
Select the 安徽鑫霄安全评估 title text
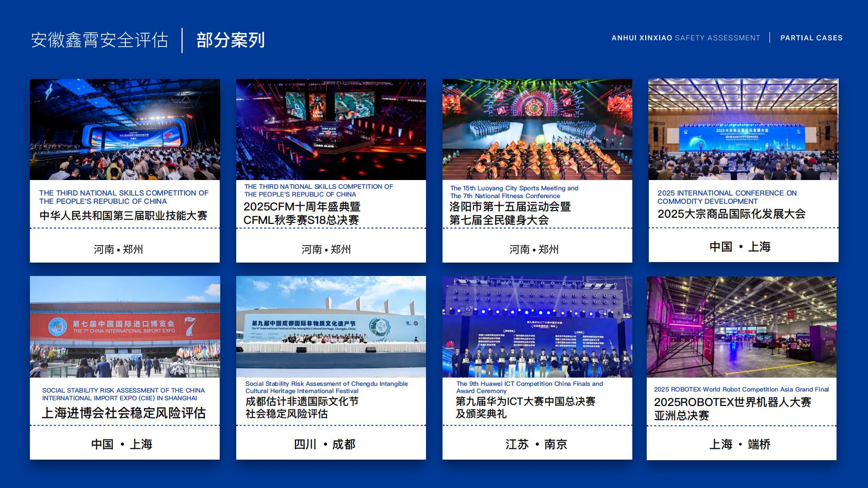tap(100, 40)
